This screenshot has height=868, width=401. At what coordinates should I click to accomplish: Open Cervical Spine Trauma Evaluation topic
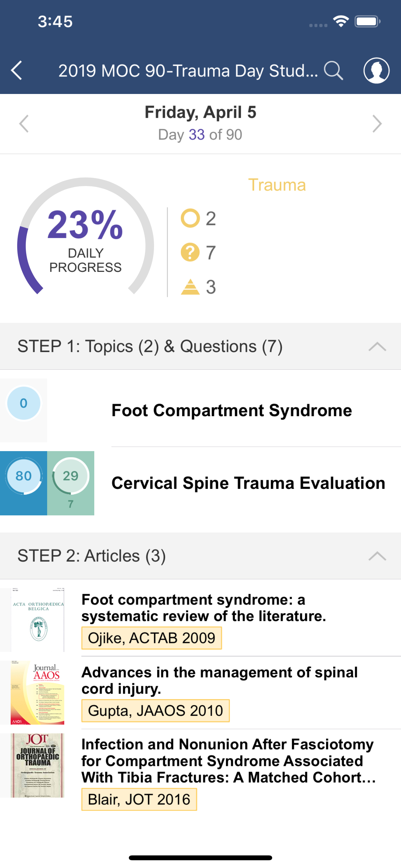pyautogui.click(x=248, y=483)
